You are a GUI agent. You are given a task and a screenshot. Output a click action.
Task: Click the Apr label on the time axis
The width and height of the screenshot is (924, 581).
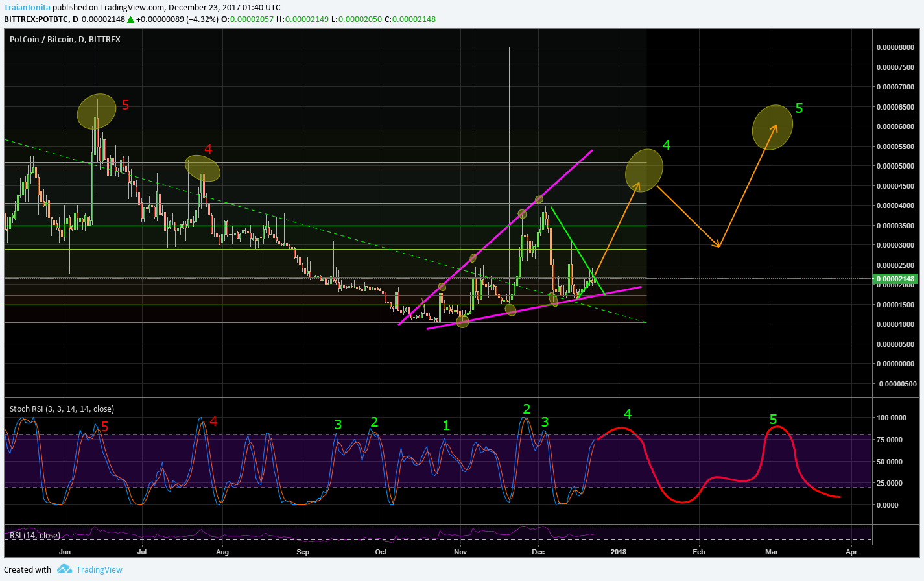tap(851, 552)
